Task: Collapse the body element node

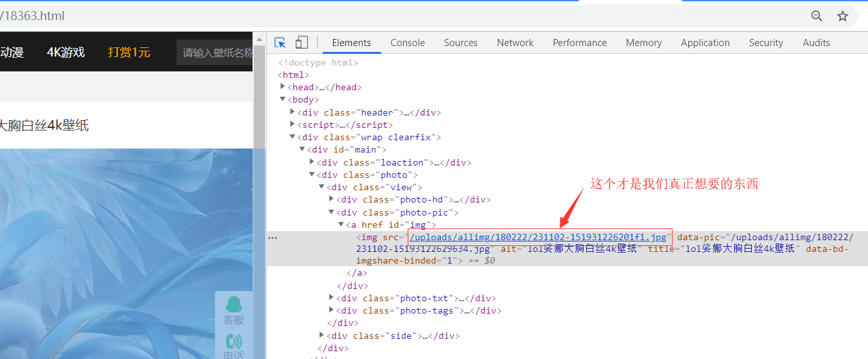Action: [282, 99]
